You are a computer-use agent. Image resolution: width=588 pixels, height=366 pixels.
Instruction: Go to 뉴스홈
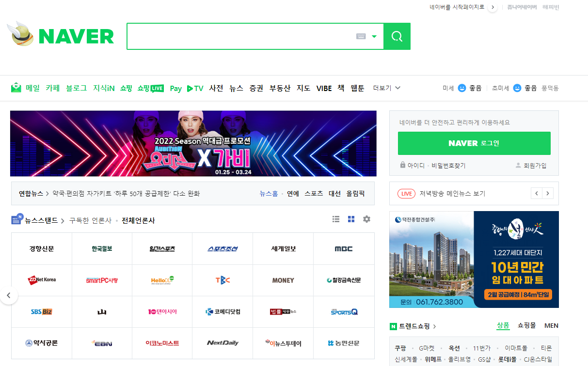tap(269, 194)
